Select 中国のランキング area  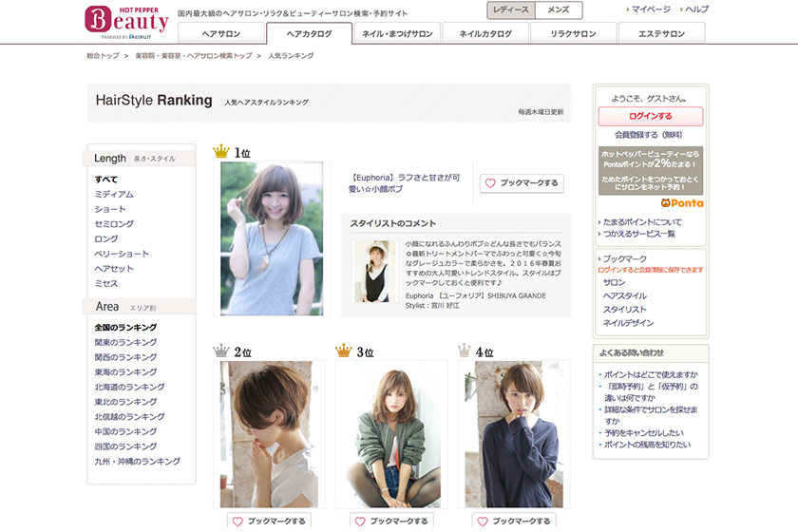coord(125,431)
